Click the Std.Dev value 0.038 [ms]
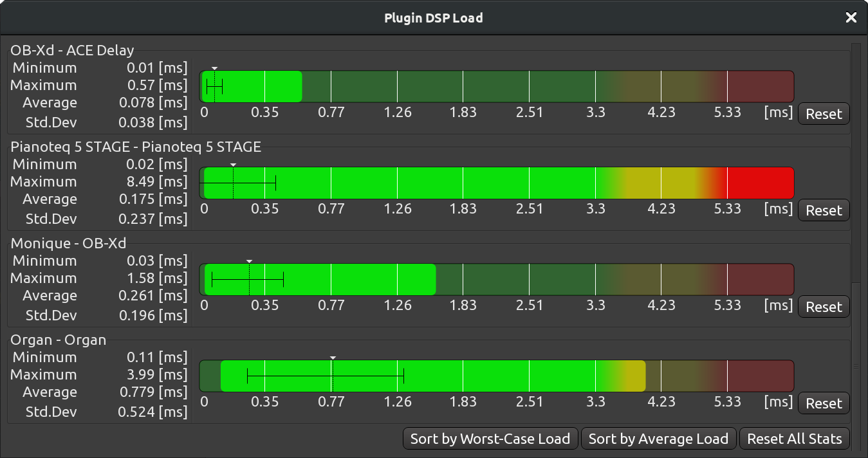Image resolution: width=868 pixels, height=458 pixels. [153, 122]
